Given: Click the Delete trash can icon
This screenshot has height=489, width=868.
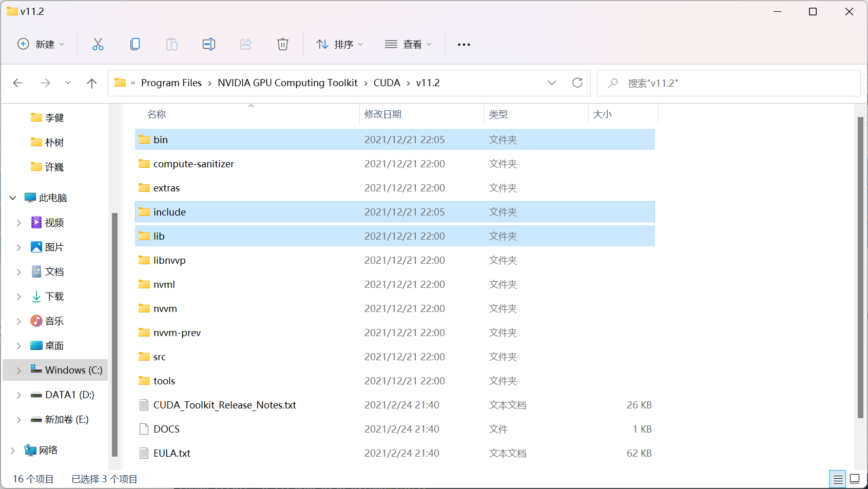Looking at the screenshot, I should tap(283, 44).
